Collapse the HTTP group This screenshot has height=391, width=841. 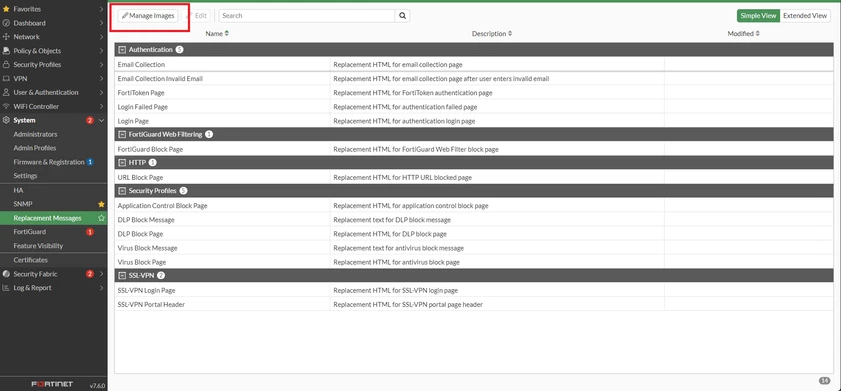click(122, 163)
